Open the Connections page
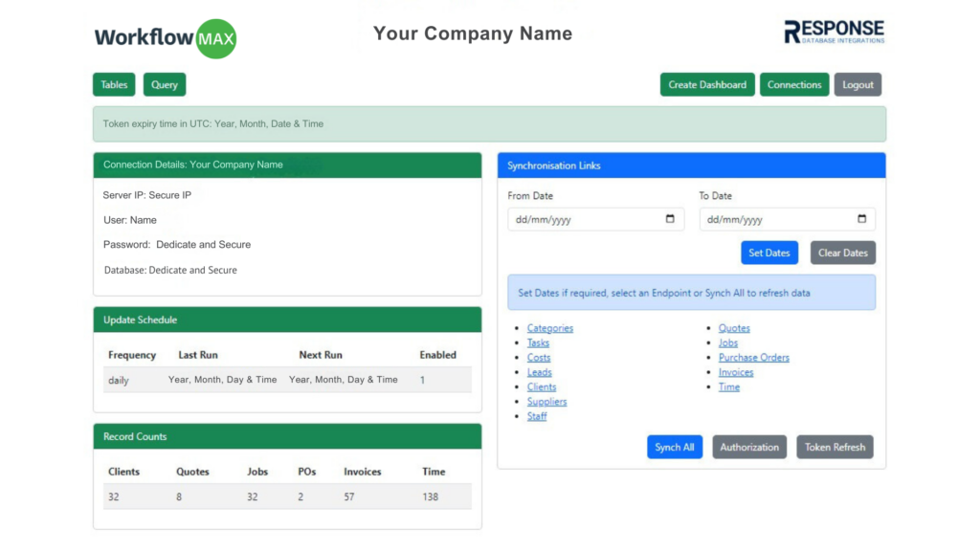 (x=794, y=85)
